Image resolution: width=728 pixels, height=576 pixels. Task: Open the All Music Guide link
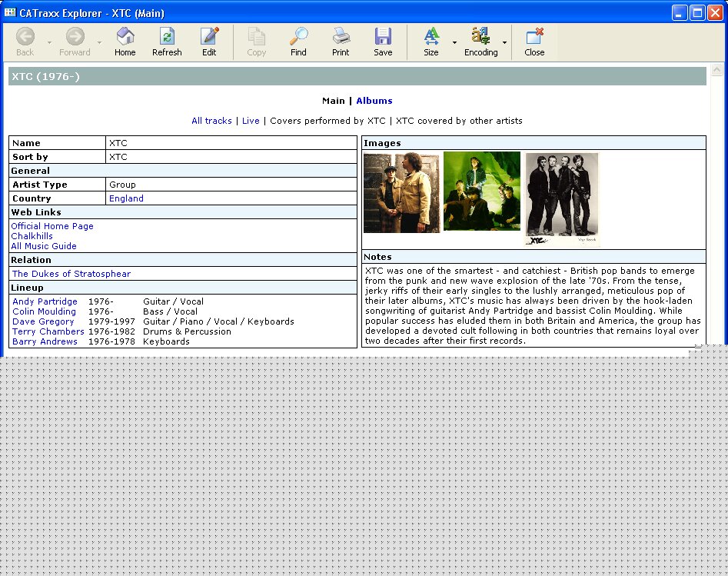click(44, 246)
